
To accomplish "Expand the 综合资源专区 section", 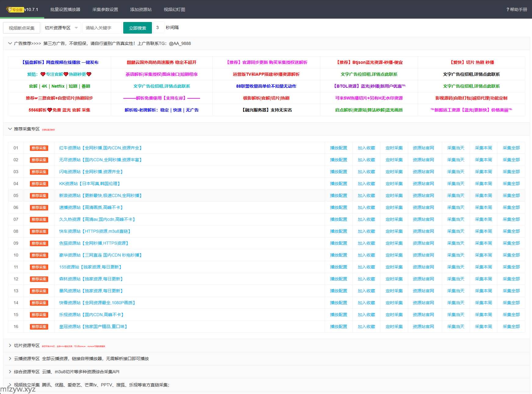I will pyautogui.click(x=10, y=372).
